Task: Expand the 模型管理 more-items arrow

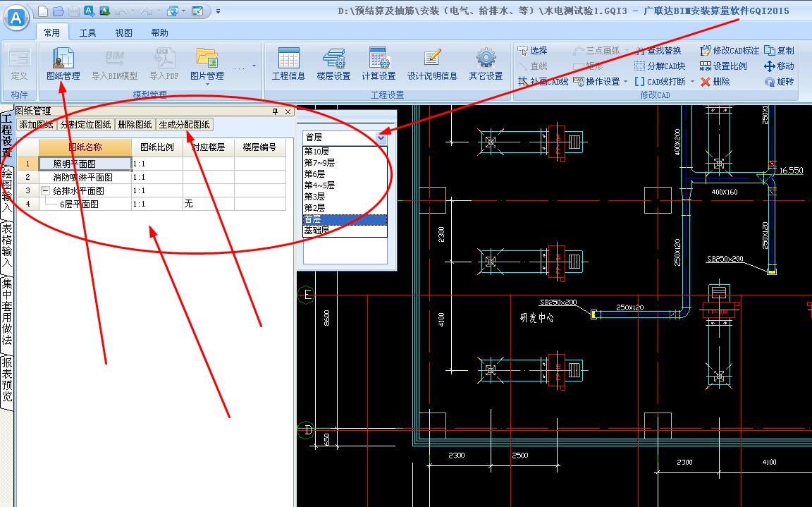Action: point(254,66)
